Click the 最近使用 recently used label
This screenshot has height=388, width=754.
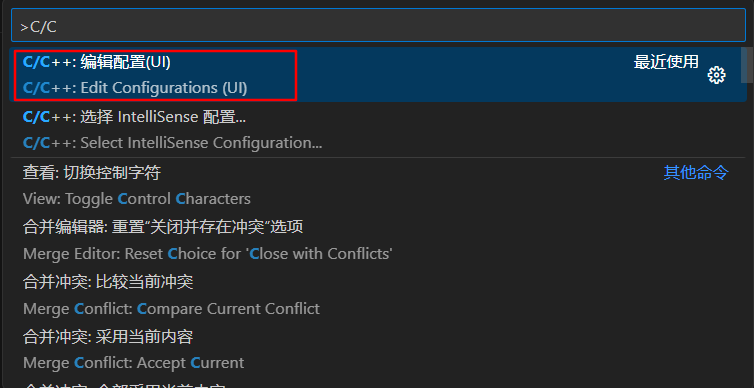point(666,62)
